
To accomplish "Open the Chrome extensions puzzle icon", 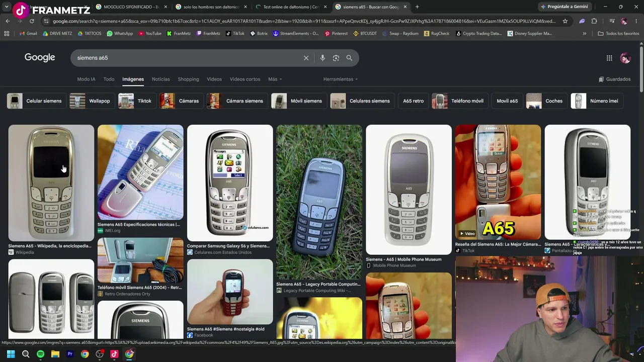I will point(594,21).
